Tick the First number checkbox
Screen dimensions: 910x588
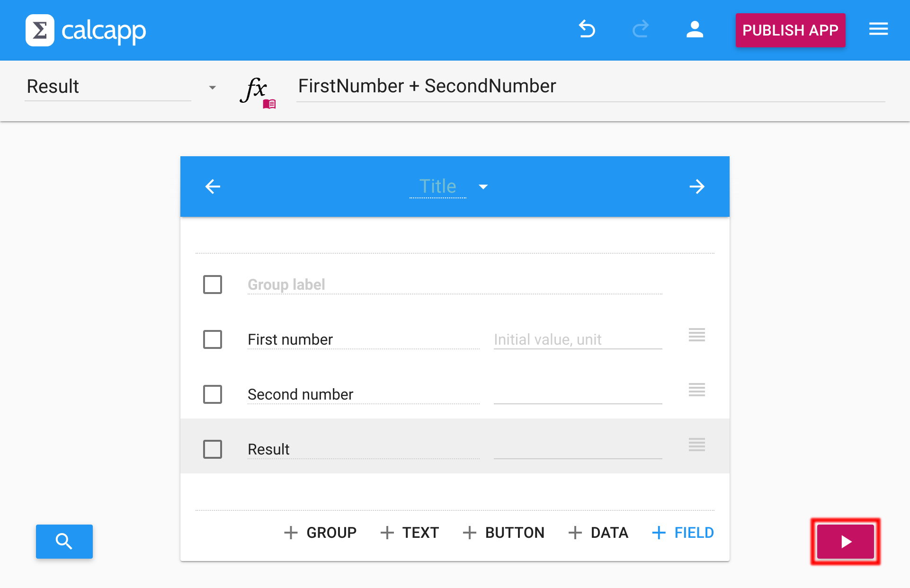[213, 339]
